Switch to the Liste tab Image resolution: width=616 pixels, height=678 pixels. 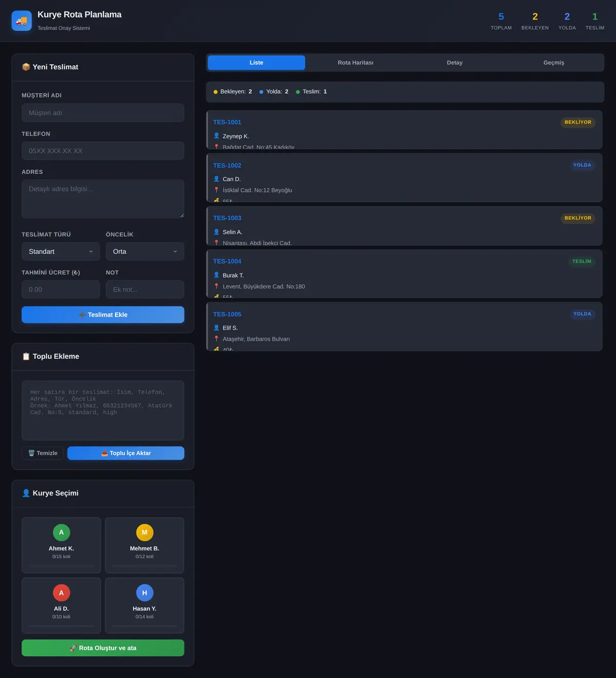click(x=257, y=63)
